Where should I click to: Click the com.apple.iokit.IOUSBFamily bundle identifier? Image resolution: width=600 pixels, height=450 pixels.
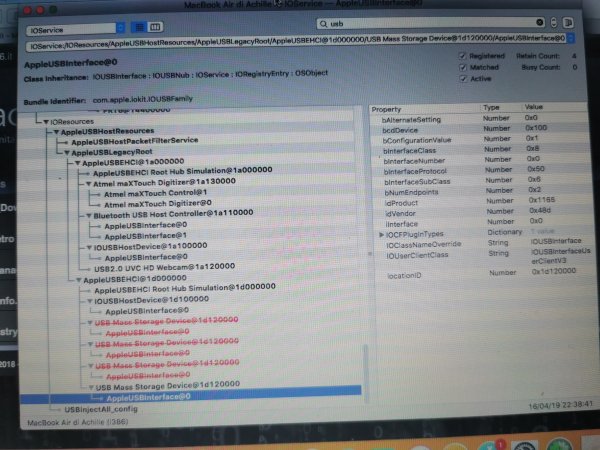click(142, 99)
